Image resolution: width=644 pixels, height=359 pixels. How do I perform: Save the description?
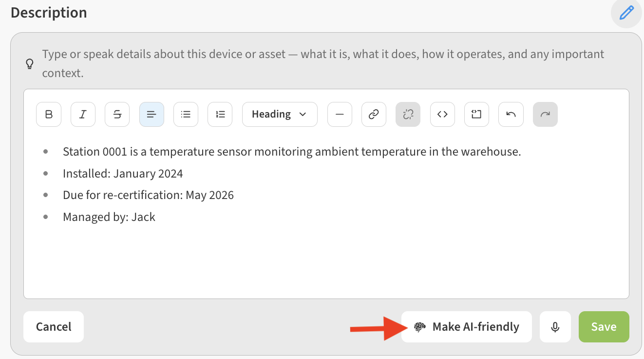(x=604, y=327)
